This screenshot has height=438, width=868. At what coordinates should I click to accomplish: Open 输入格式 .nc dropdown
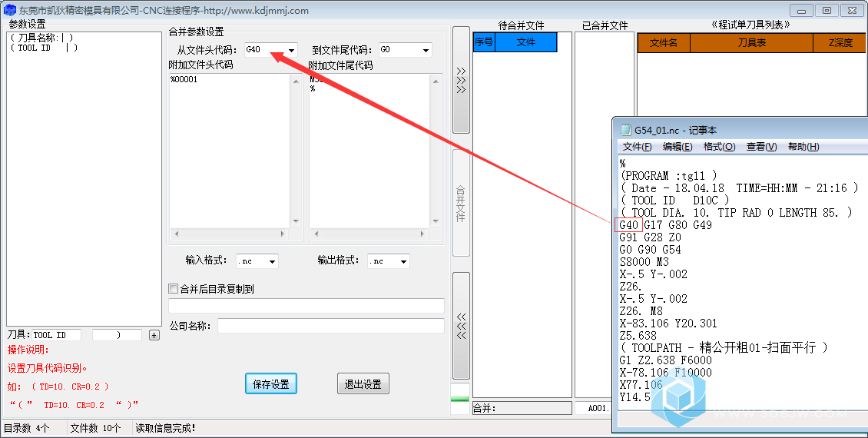point(272,261)
